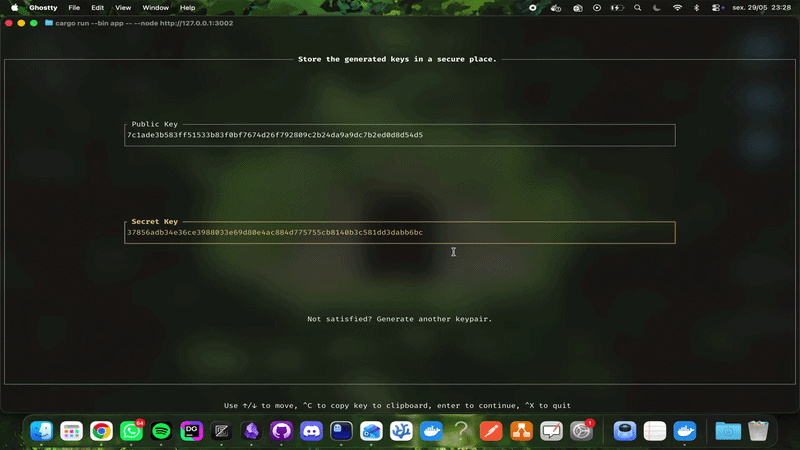Viewport: 800px width, 450px height.
Task: Open Spotlight search in the menu bar
Action: click(637, 8)
